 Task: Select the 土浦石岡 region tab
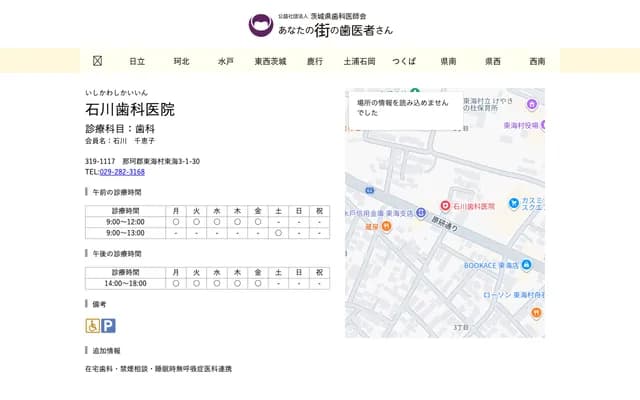click(359, 61)
